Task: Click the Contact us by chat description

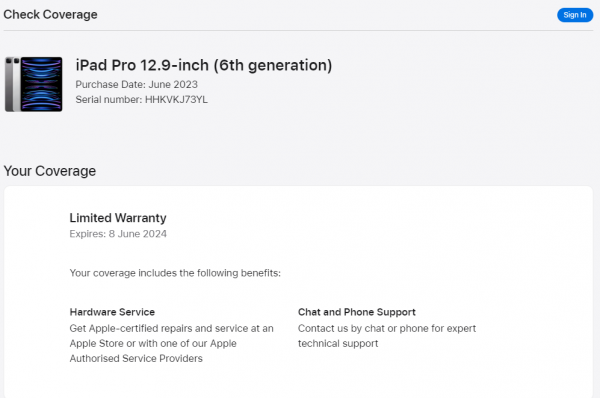Action: tap(387, 336)
